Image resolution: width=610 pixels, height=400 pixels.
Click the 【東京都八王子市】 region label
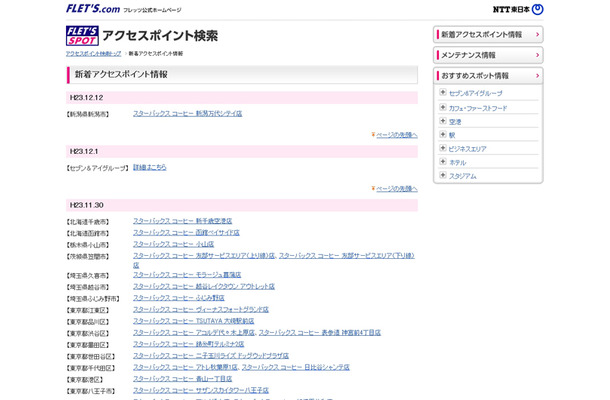click(x=91, y=391)
